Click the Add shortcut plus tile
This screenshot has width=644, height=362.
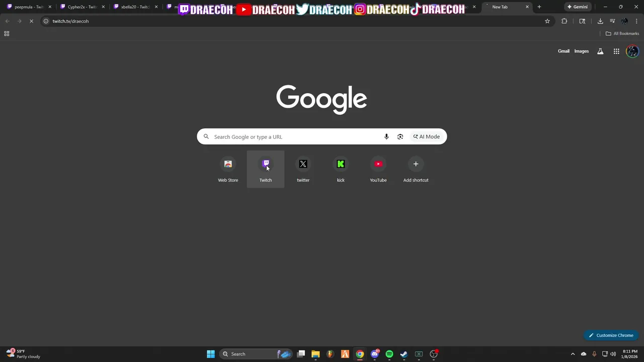pos(416,169)
